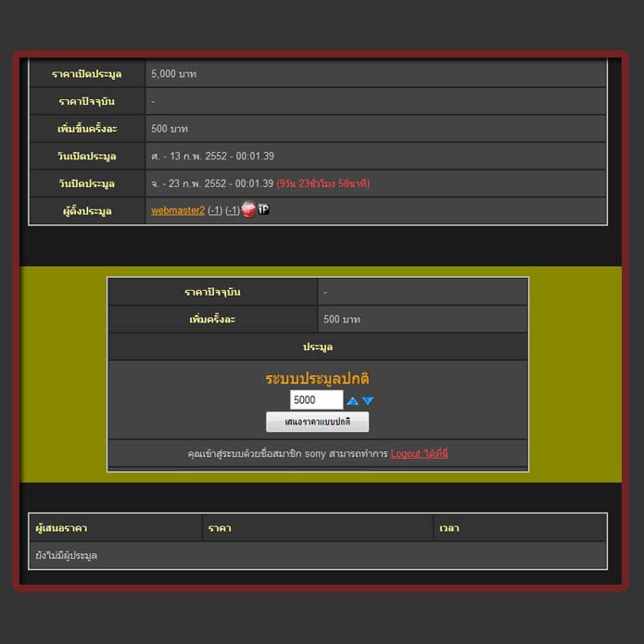The image size is (644, 644).
Task: Click the เพิ่มครั้งละ label in bidding panel
Action: coord(212,319)
